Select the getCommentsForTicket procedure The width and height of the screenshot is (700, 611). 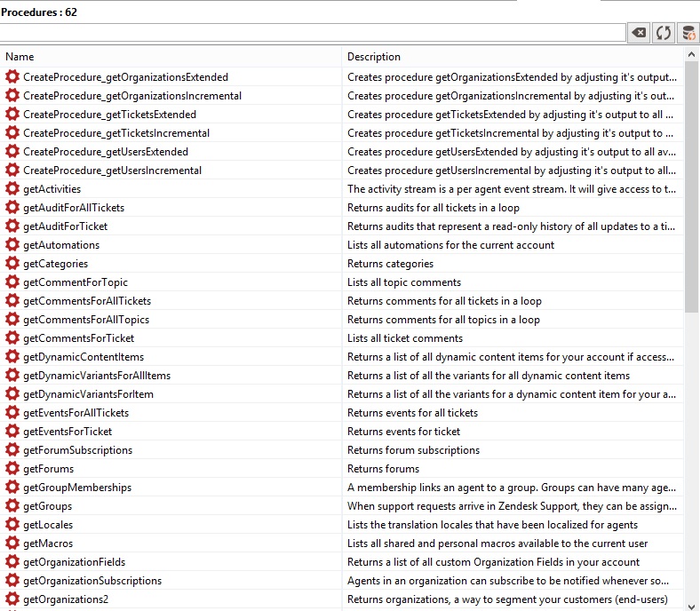tap(79, 338)
